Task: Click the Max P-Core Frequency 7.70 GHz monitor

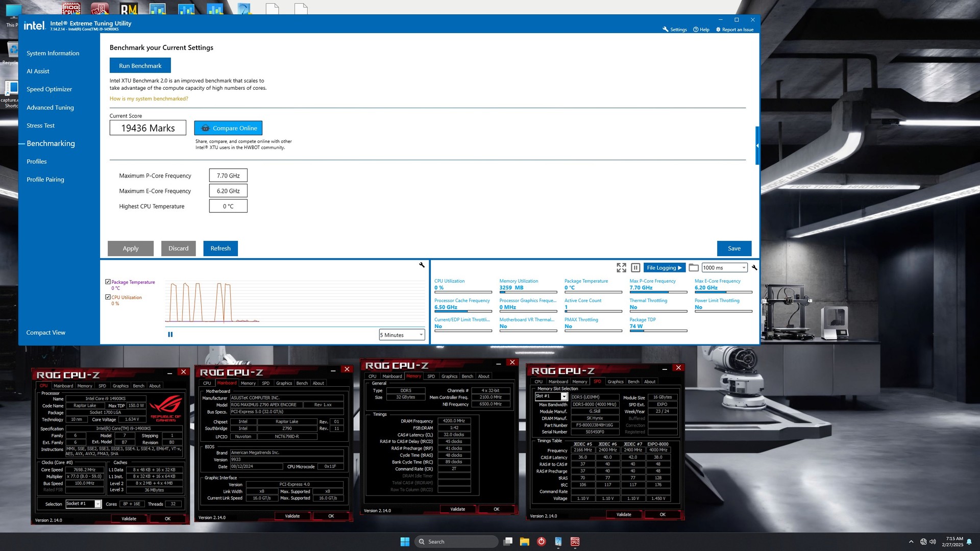Action: (x=658, y=285)
